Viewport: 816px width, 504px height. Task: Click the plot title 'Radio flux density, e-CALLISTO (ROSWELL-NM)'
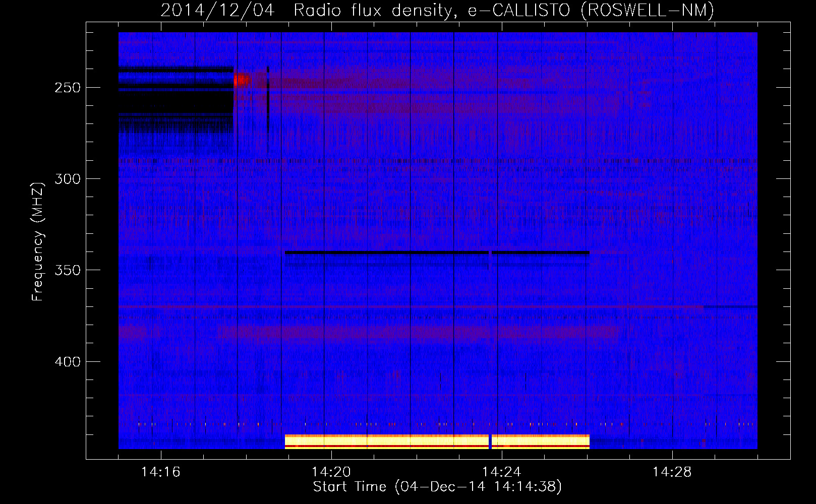(504, 10)
